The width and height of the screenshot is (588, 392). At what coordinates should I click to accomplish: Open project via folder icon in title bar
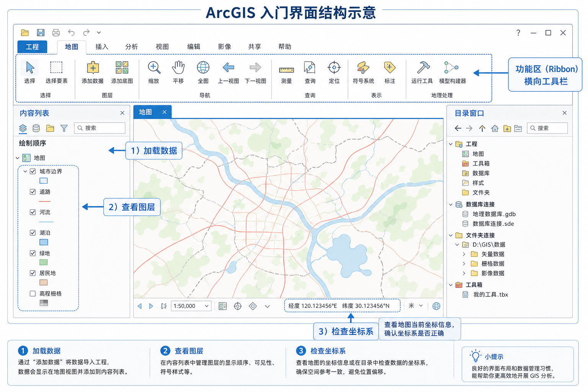click(x=25, y=33)
